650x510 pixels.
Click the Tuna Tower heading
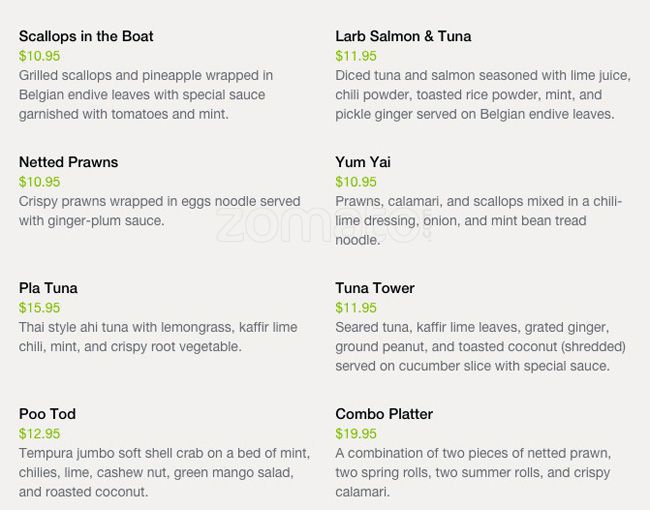click(375, 288)
